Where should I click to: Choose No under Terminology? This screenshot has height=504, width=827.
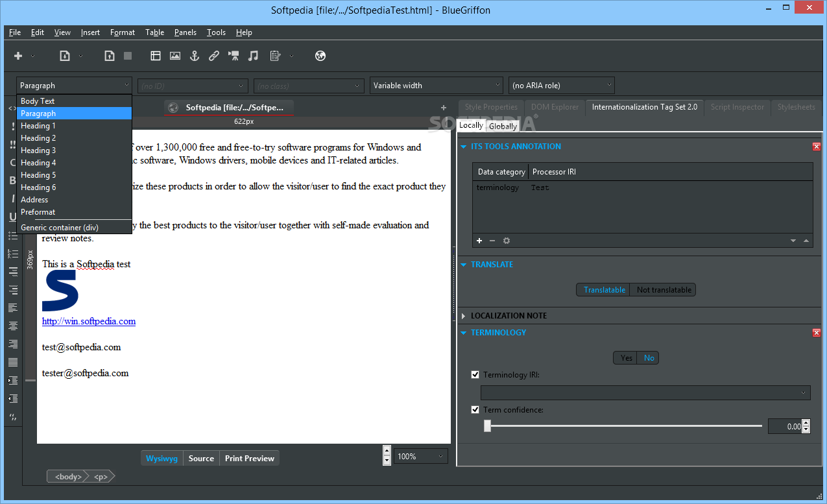point(649,358)
